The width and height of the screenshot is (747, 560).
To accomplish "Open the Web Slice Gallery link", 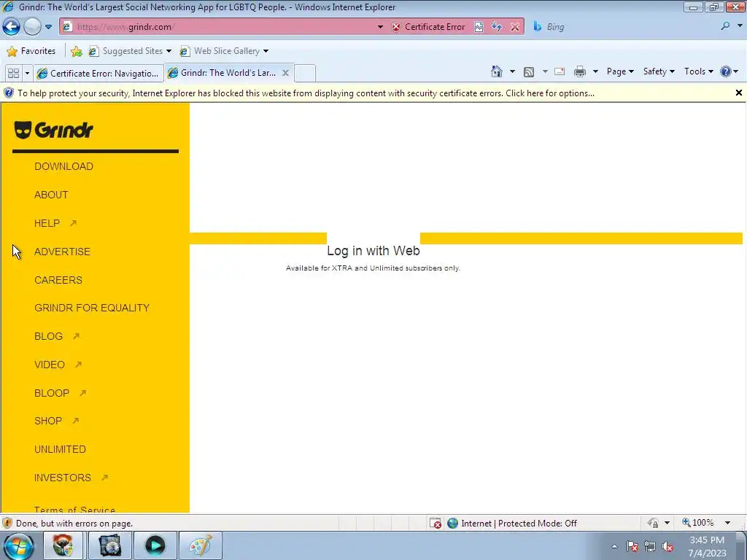I will (x=224, y=51).
